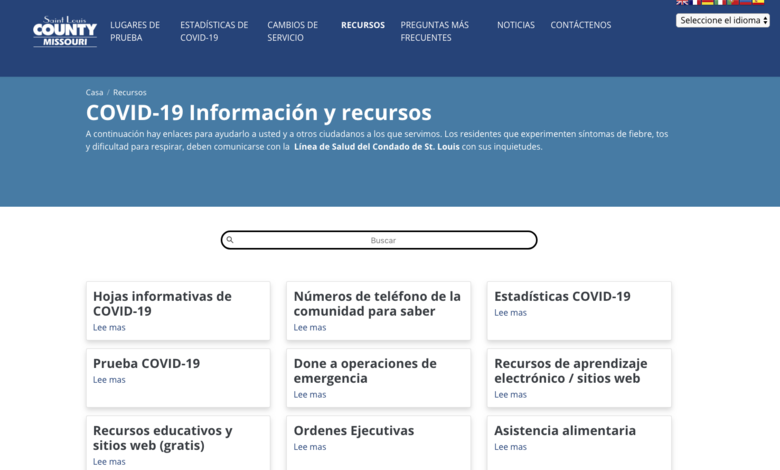Pick the Italian flag icon

[720, 2]
